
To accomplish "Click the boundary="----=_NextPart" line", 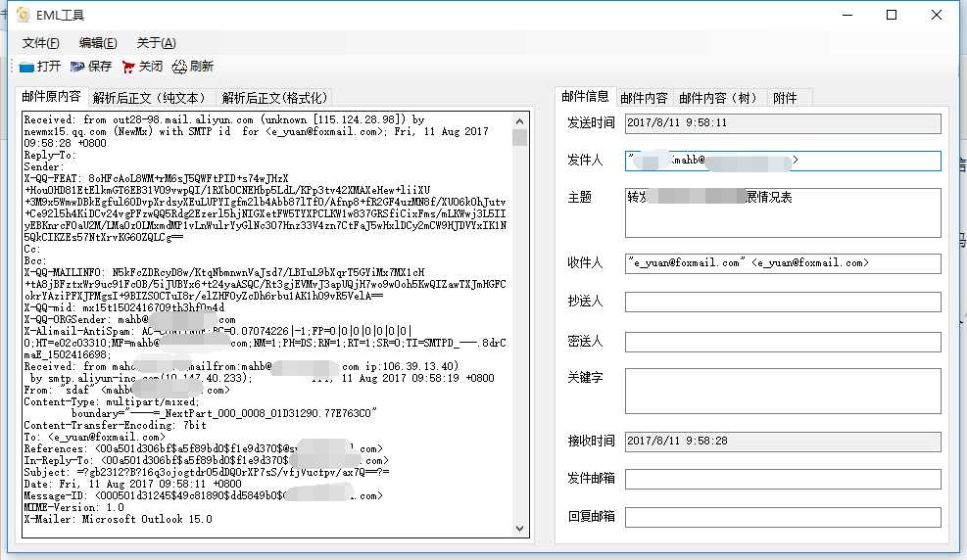I will click(x=223, y=414).
